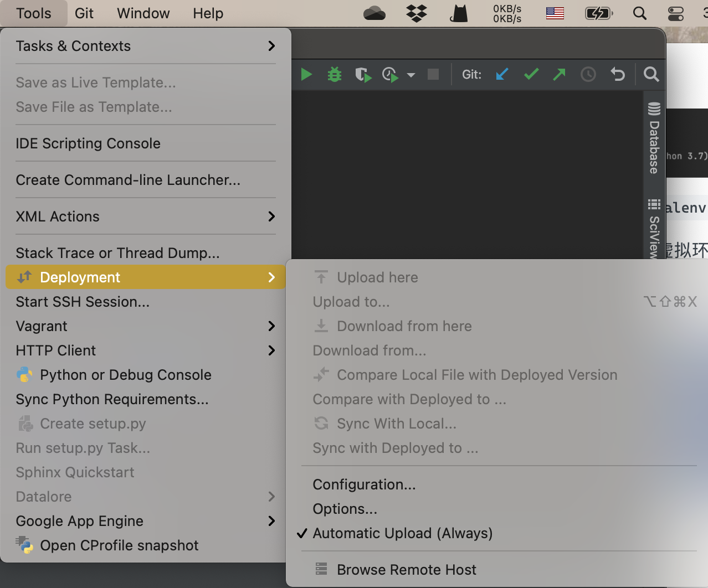Expand the Google App Engine submenu

(145, 521)
